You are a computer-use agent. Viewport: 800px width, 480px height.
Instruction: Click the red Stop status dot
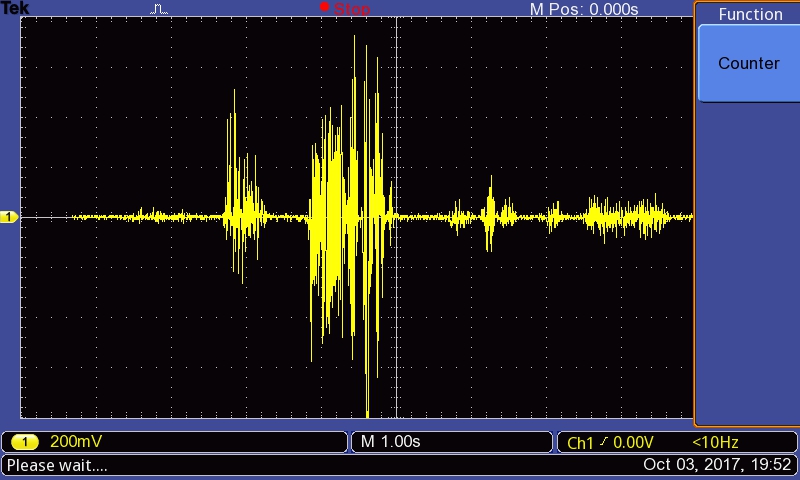(324, 8)
